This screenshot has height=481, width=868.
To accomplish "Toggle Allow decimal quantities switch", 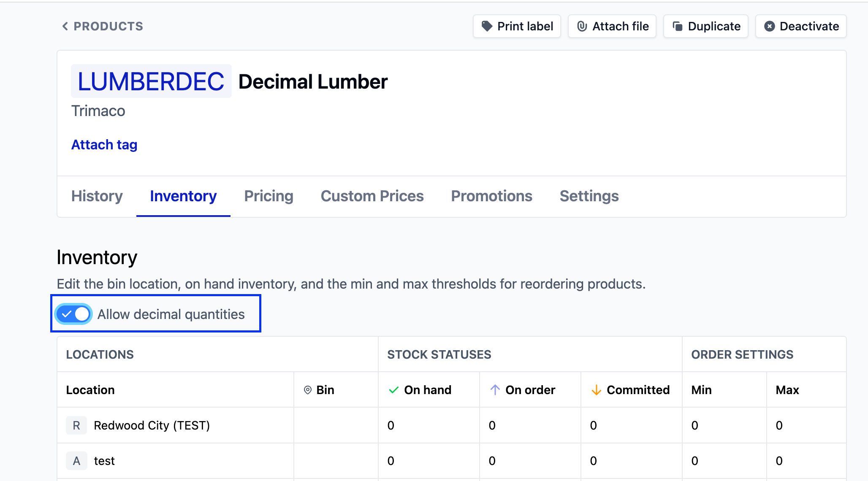I will [x=74, y=314].
